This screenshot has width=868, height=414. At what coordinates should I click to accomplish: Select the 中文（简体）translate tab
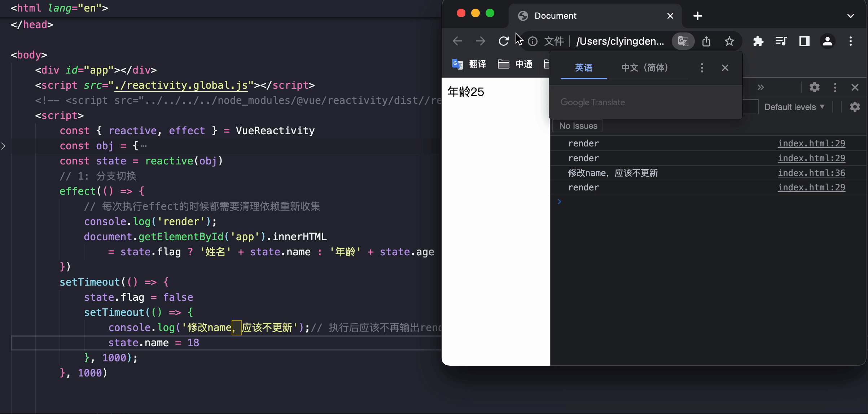[x=644, y=68]
